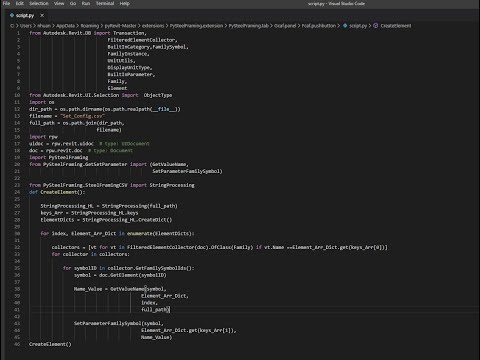Image resolution: width=480 pixels, height=360 pixels.
Task: Open the Run menu
Action: pos(86,3)
